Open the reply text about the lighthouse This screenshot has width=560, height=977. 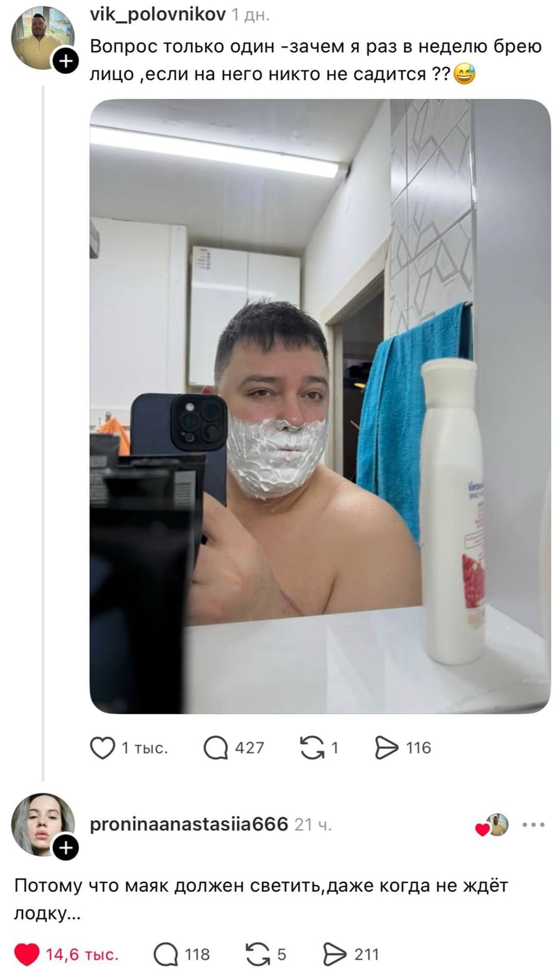pyautogui.click(x=261, y=899)
